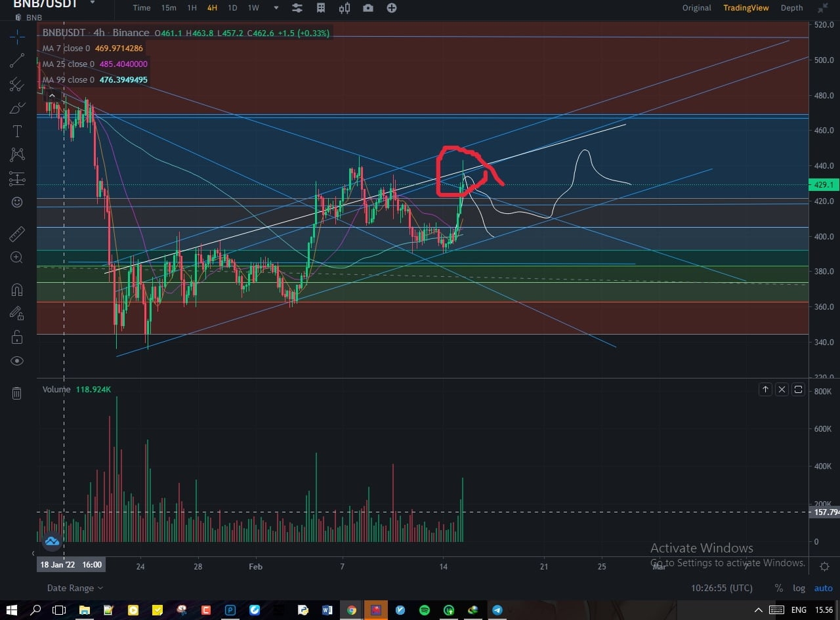Select the TradingView chart tab
The width and height of the screenshot is (840, 620).
coord(745,8)
